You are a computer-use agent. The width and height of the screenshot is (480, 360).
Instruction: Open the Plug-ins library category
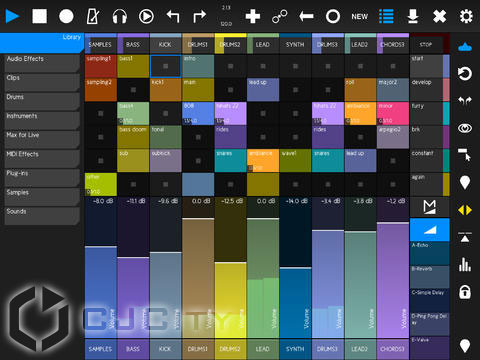[42, 178]
